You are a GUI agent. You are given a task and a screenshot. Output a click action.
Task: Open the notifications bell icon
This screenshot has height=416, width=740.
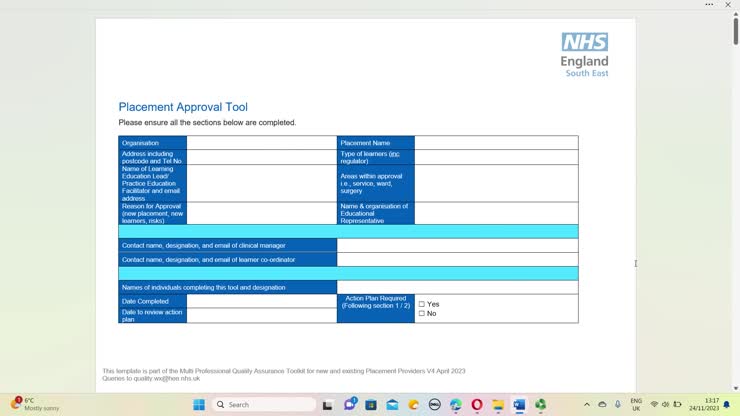pyautogui.click(x=727, y=405)
